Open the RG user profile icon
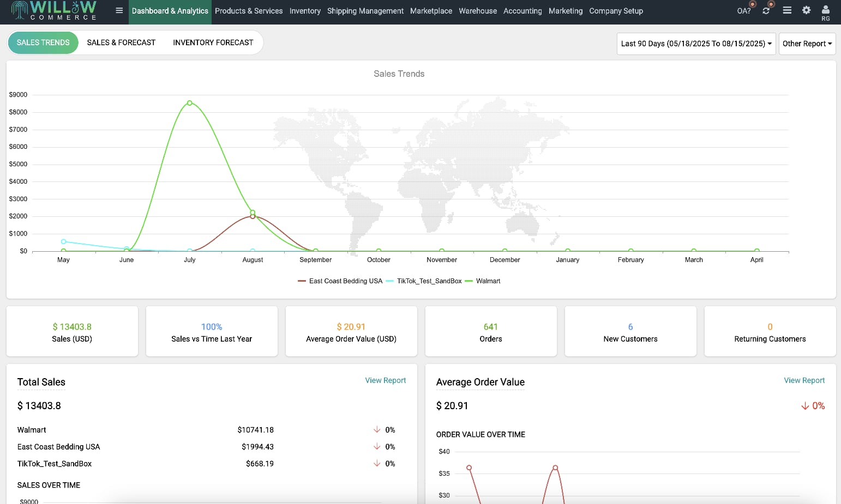 pos(825,11)
